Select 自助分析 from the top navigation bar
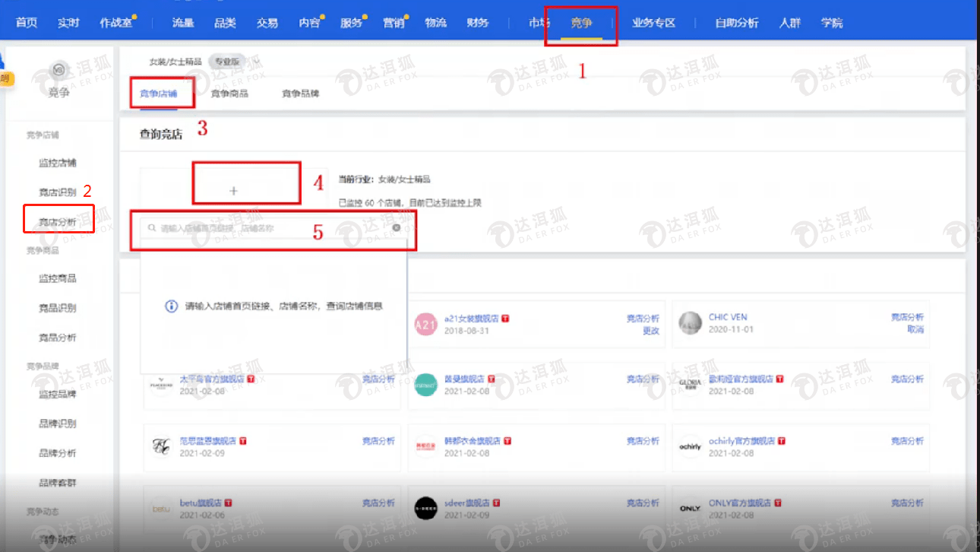The width and height of the screenshot is (980, 552). coord(735,23)
